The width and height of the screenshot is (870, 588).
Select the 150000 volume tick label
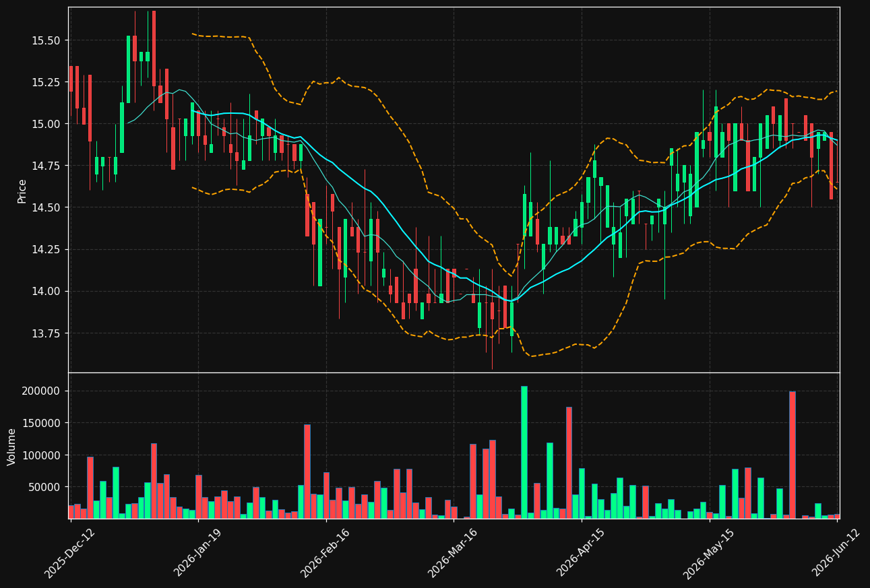(42, 423)
